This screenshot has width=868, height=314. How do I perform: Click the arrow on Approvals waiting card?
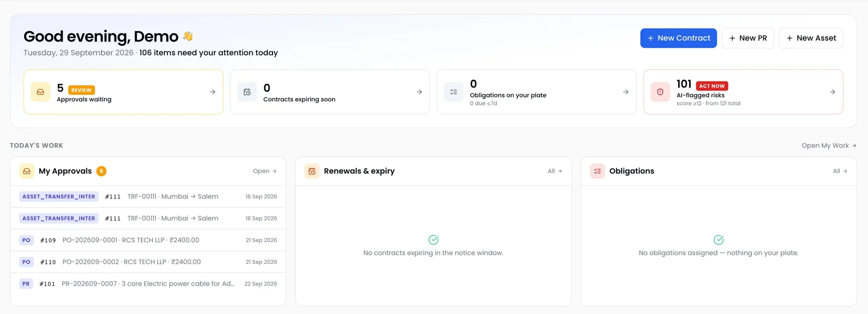213,92
